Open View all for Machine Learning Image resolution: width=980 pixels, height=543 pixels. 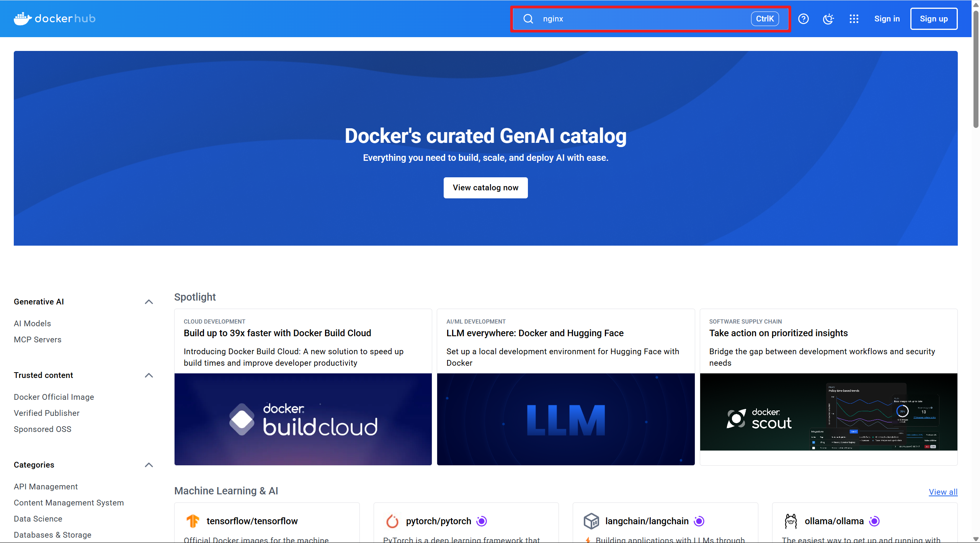[x=943, y=492]
